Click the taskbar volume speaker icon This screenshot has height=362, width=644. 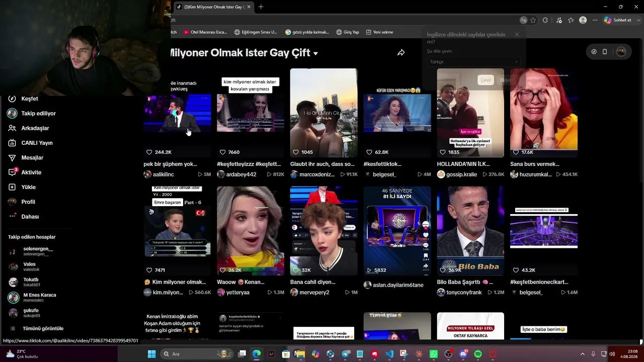(612, 354)
